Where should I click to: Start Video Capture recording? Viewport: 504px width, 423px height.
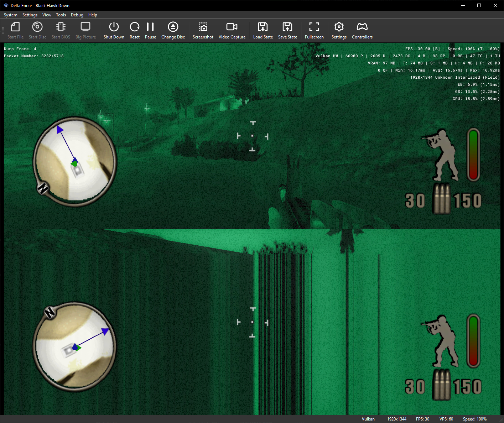(232, 31)
